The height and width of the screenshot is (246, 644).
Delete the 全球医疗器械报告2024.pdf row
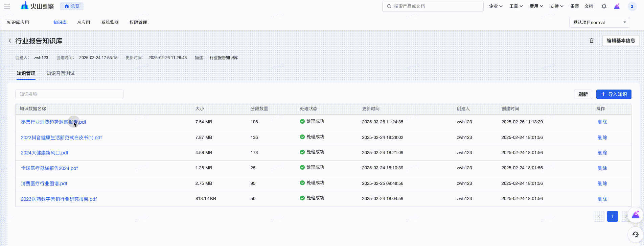pyautogui.click(x=602, y=168)
